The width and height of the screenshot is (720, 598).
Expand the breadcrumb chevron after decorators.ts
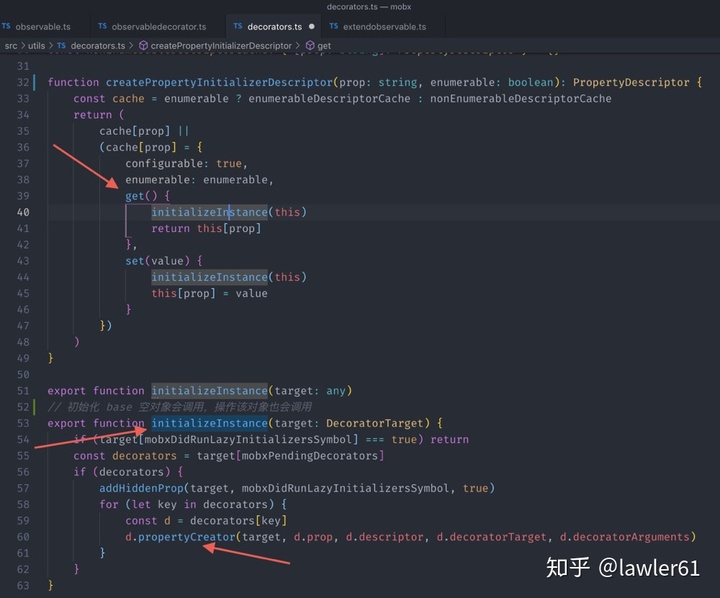coord(131,45)
